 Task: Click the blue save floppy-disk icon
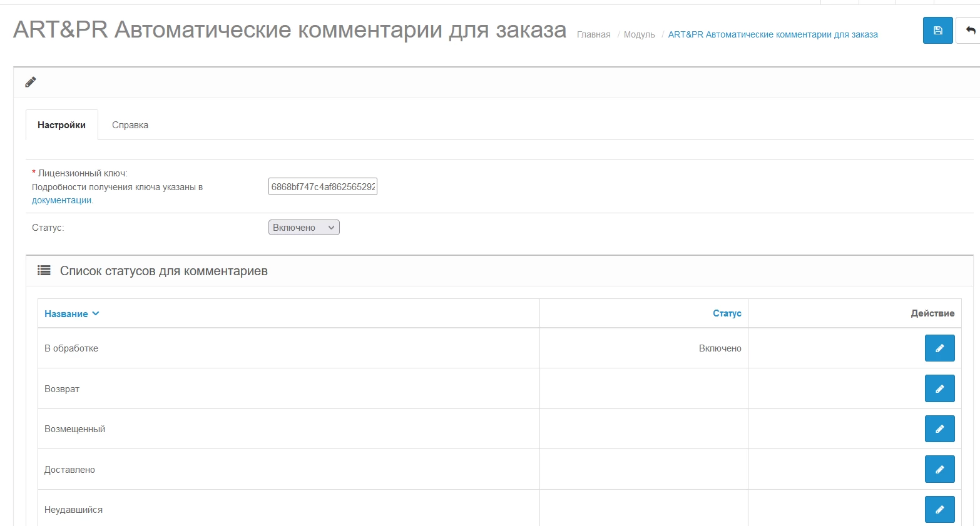pyautogui.click(x=937, y=30)
